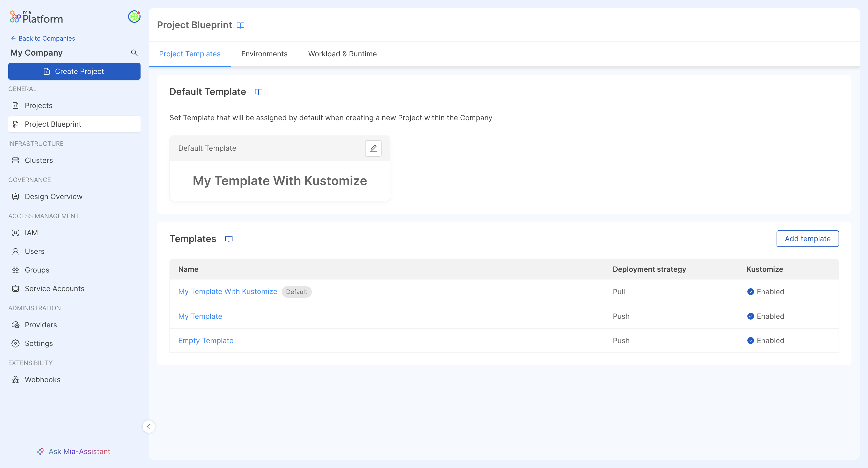868x468 pixels.
Task: Click the edit pencil on Default Template card
Action: pos(373,148)
